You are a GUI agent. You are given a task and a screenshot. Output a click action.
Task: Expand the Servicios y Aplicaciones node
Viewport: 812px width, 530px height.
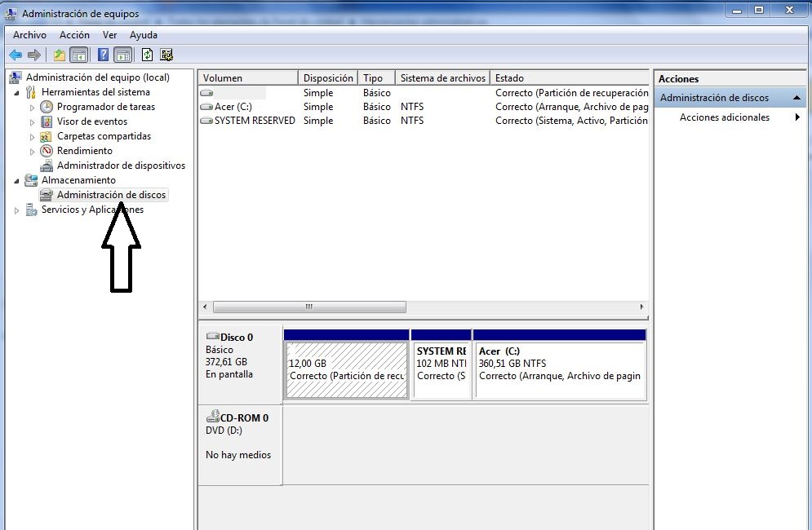(16, 210)
